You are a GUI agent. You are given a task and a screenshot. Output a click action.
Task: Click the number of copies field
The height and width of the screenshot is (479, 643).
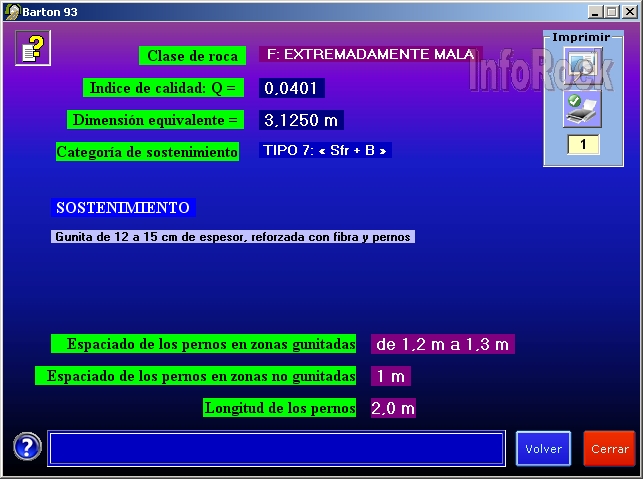click(x=582, y=145)
